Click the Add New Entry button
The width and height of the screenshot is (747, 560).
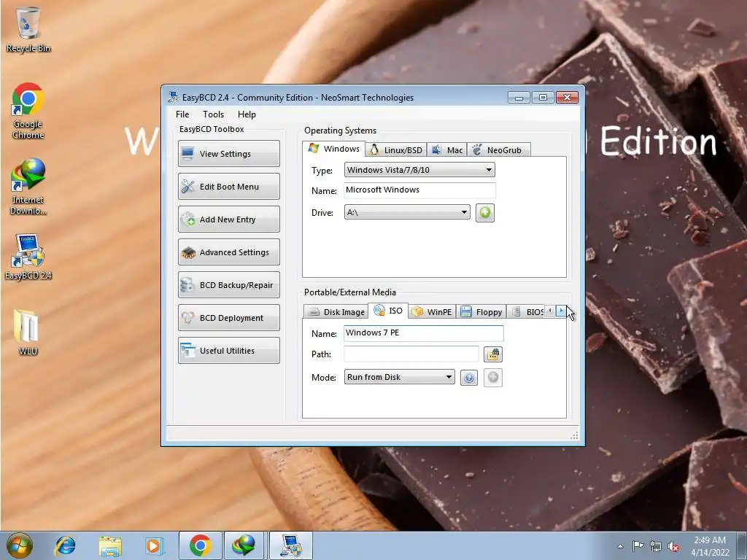[x=228, y=219]
